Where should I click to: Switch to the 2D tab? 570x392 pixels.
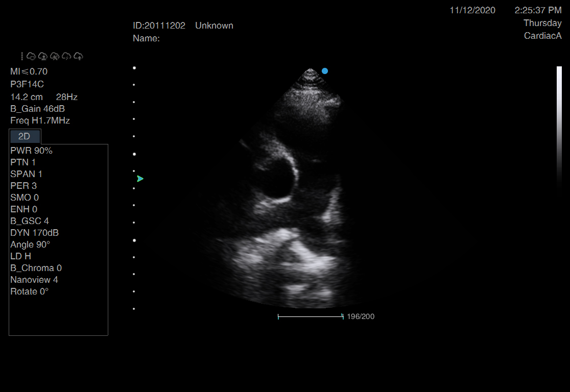25,136
